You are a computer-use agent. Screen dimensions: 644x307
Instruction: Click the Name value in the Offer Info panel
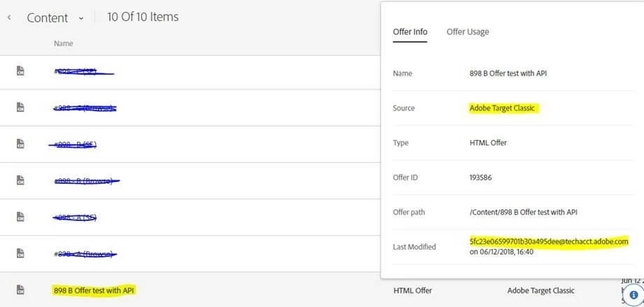pyautogui.click(x=508, y=73)
